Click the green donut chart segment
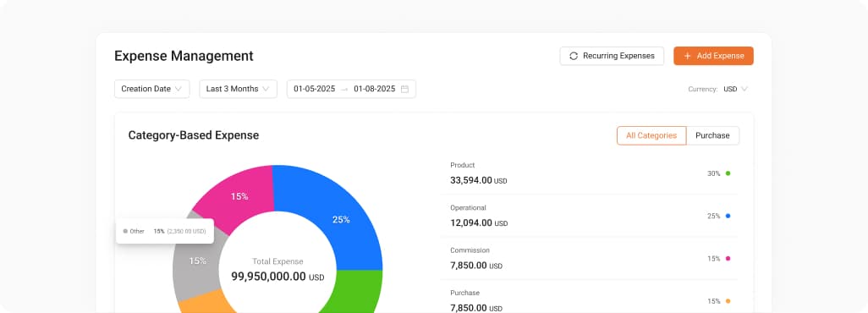The width and height of the screenshot is (868, 313). (357, 291)
